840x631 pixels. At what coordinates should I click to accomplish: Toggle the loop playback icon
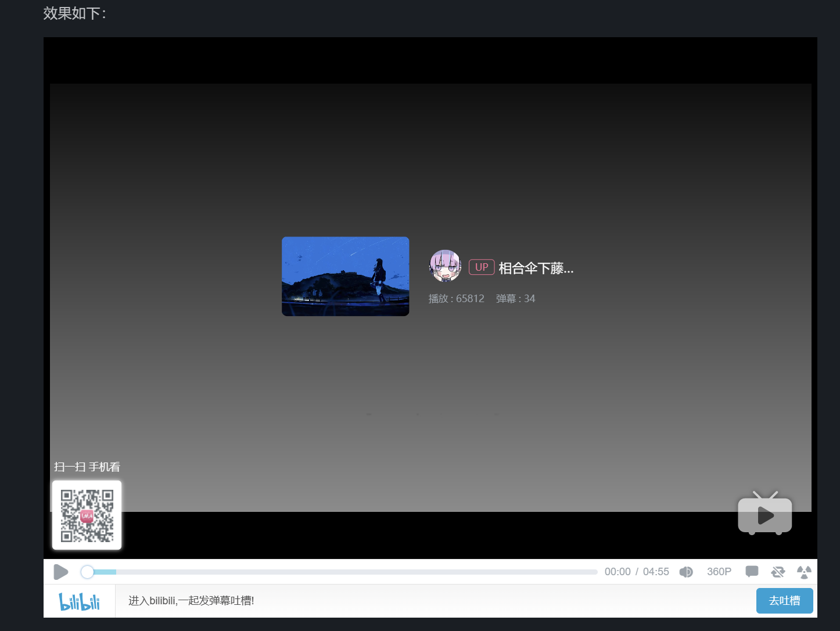[778, 572]
